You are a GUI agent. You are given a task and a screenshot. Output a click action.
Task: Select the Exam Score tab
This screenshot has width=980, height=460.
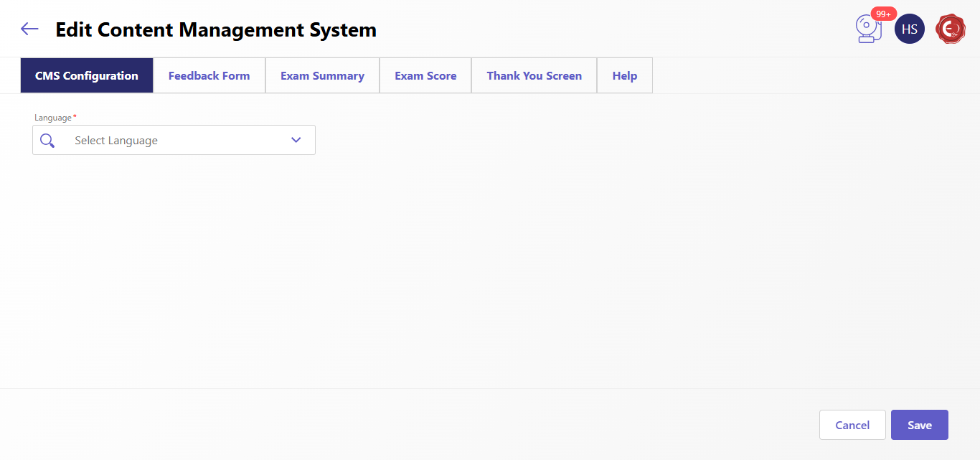pos(425,76)
